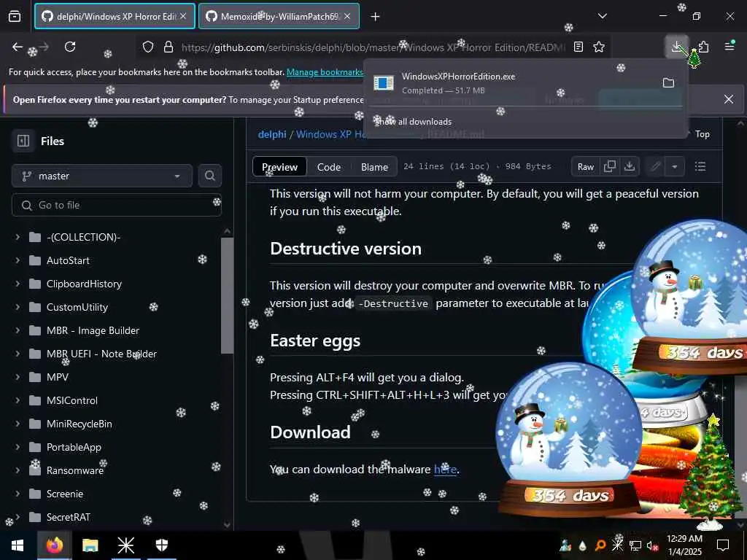Click Show all downloads
The height and width of the screenshot is (560, 747).
click(x=413, y=122)
